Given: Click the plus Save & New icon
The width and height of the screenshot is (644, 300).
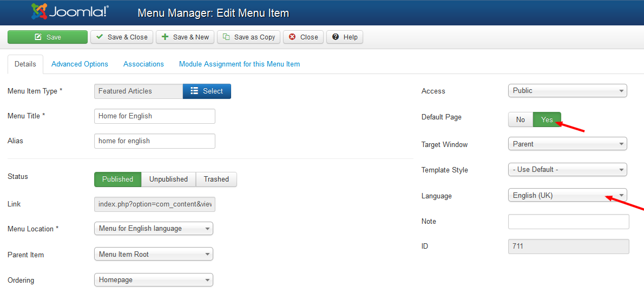Looking at the screenshot, I should point(165,37).
